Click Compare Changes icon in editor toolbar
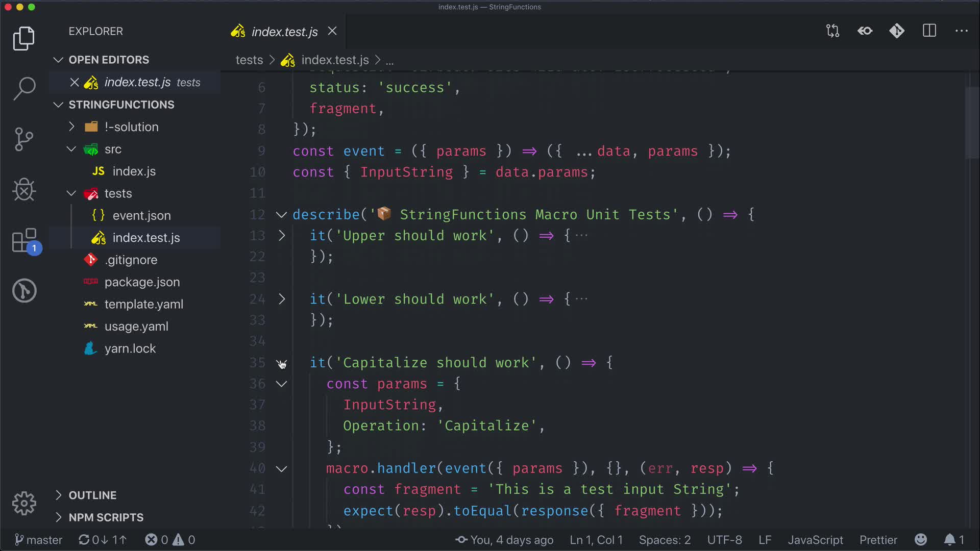 click(x=832, y=31)
